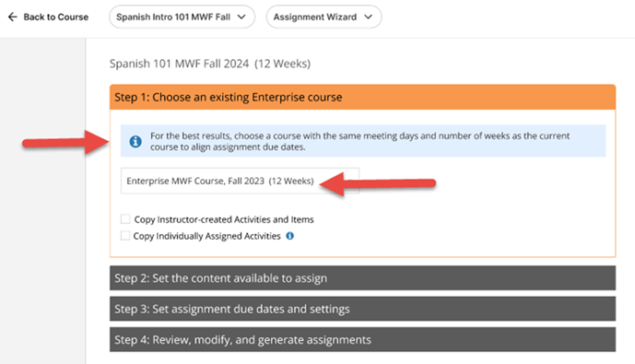Tick the Copy Individually Assigned Activities checkbox
Image resolution: width=635 pixels, height=364 pixels.
point(125,236)
